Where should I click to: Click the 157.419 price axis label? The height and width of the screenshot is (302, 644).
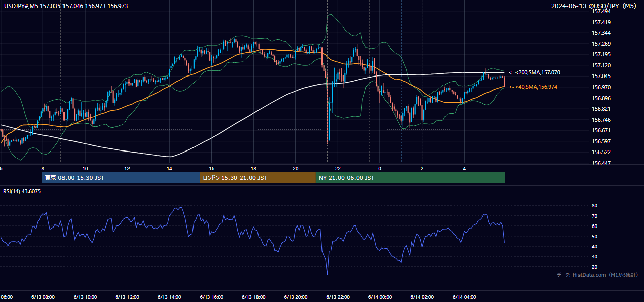[x=602, y=22]
